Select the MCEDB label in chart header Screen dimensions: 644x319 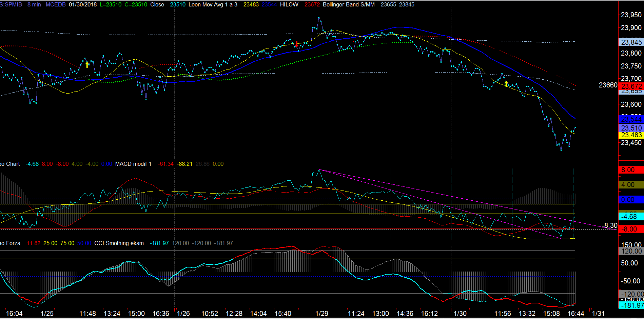point(56,5)
